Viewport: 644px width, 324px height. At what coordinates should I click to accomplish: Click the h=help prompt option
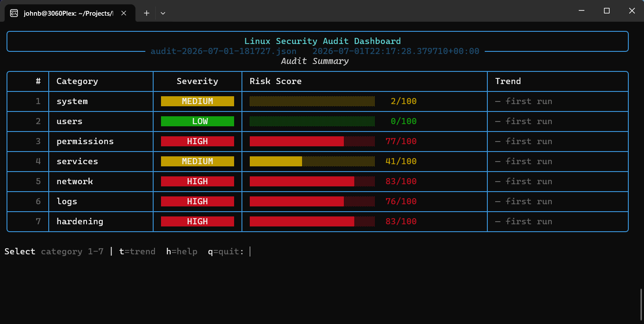(182, 252)
